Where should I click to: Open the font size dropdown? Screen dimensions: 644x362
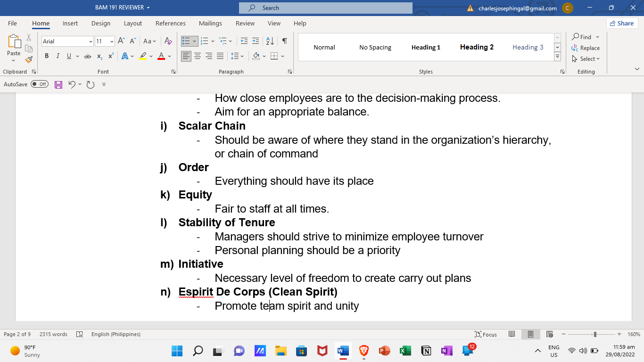coord(112,41)
